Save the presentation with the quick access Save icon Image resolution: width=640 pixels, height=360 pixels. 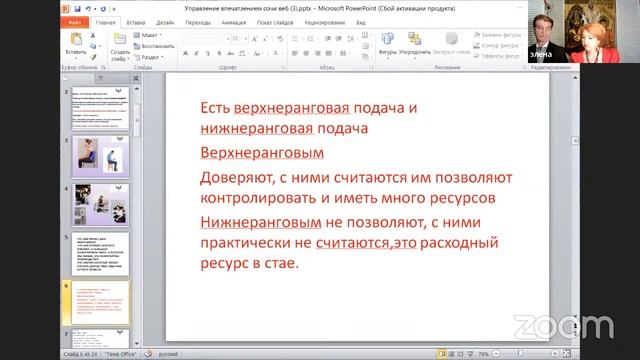(78, 9)
